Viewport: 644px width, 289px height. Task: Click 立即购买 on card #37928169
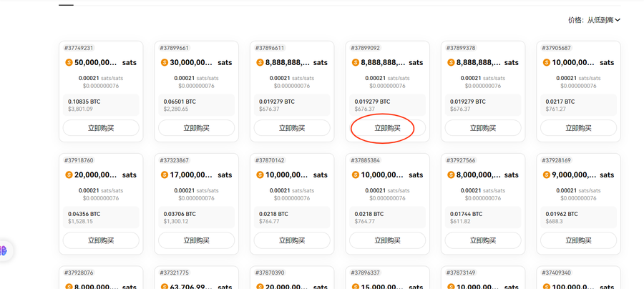click(x=578, y=240)
